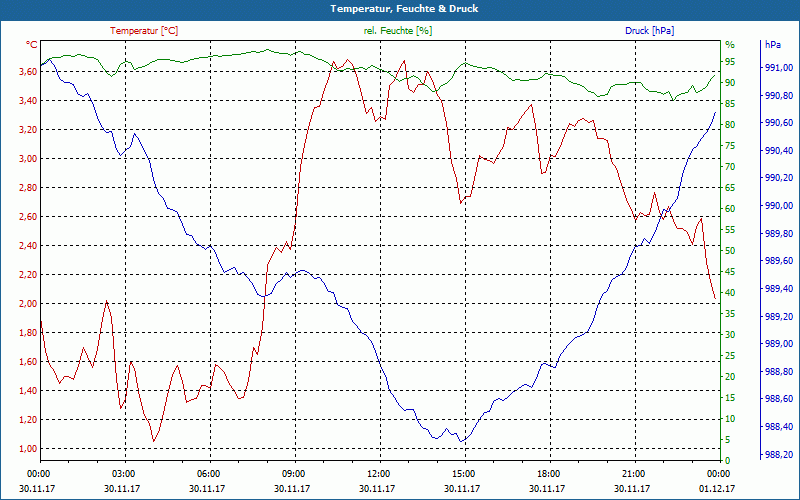Click pressure axis value '989,80'

pyautogui.click(x=779, y=234)
